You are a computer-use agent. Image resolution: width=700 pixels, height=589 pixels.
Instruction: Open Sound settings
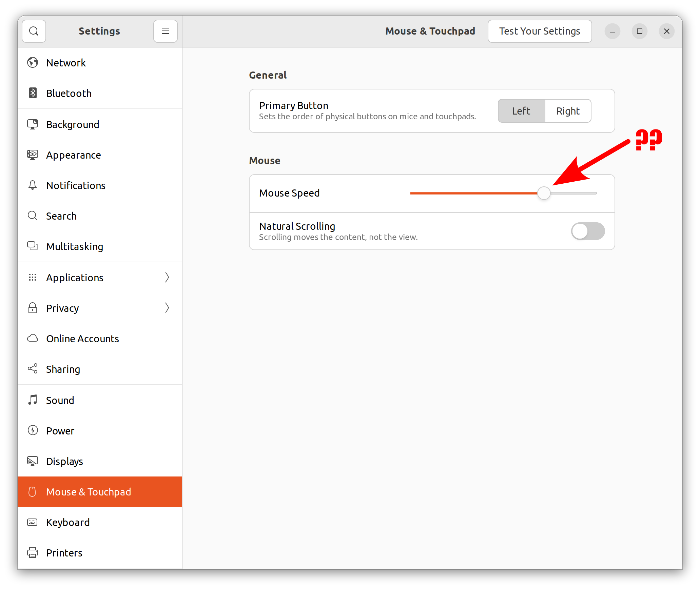point(60,400)
